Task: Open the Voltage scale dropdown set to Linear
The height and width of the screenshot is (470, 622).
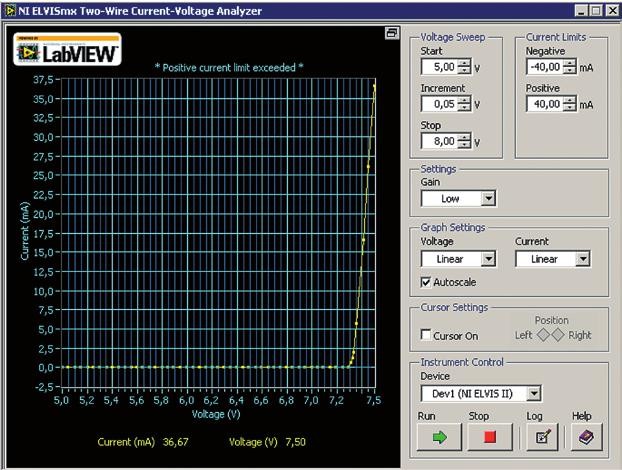Action: pos(458,259)
